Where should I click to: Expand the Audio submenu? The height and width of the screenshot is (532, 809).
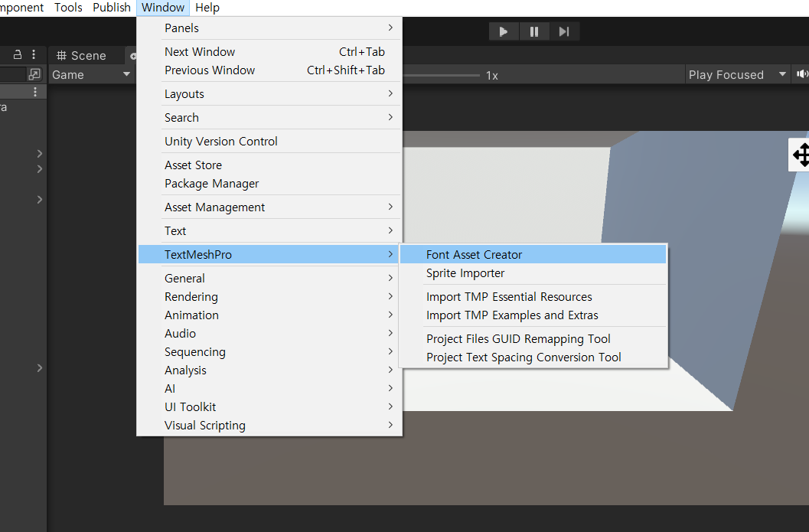269,333
